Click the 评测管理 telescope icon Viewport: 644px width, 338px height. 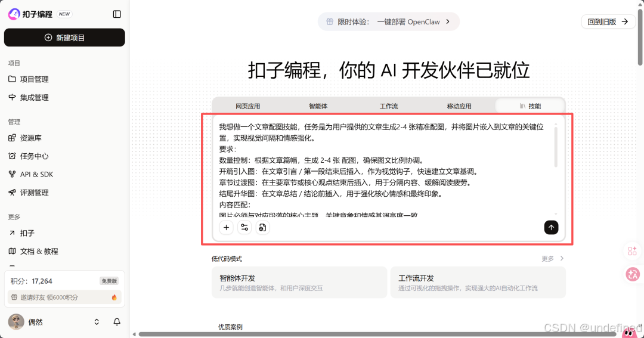(x=12, y=192)
